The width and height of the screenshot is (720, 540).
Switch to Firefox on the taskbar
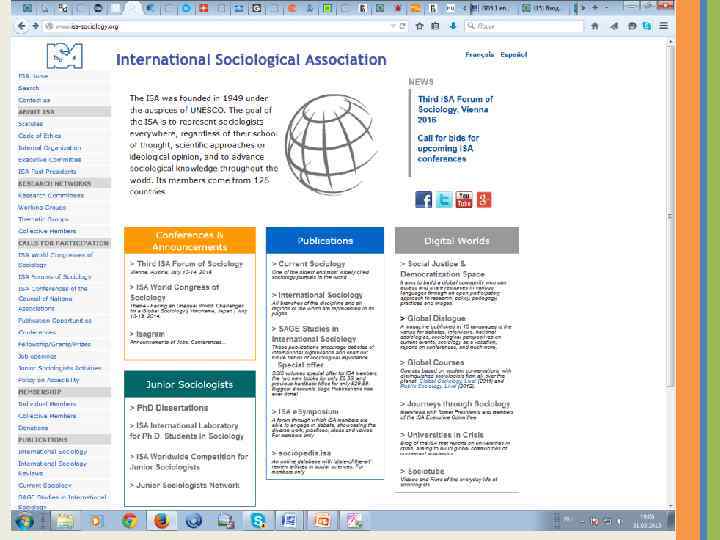point(161,521)
